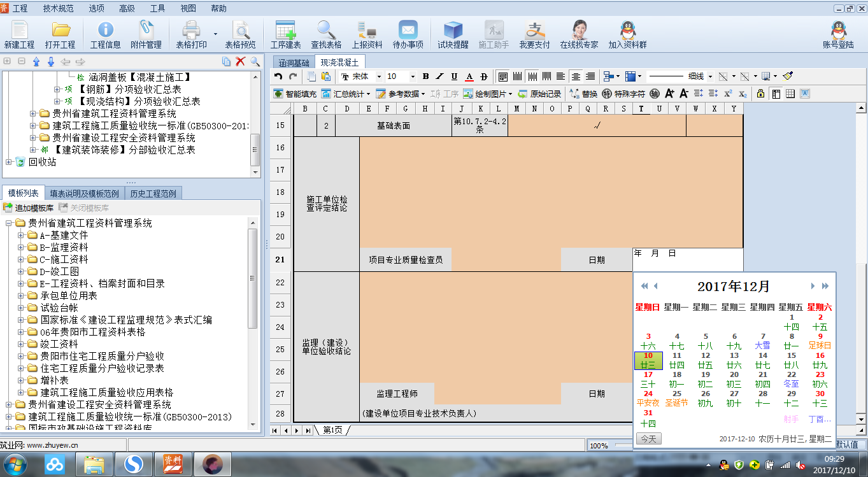The image size is (868, 477).
Task: Click the 今天 button in calendar
Action: click(648, 439)
